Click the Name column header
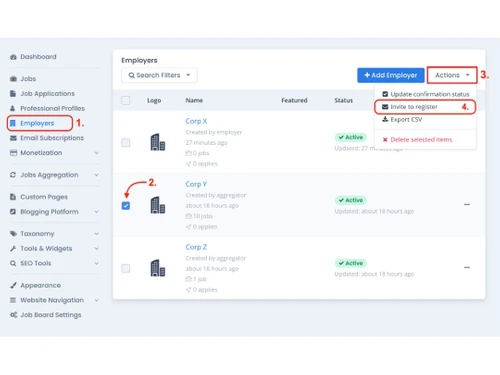The width and height of the screenshot is (500, 375). point(194,100)
